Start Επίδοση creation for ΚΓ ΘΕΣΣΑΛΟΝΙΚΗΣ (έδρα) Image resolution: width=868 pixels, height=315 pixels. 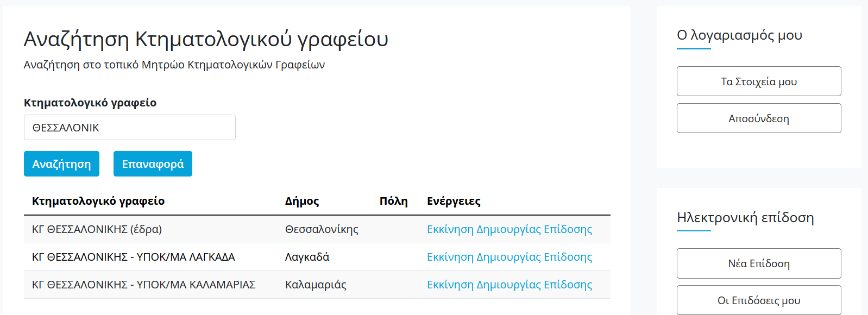(x=509, y=229)
